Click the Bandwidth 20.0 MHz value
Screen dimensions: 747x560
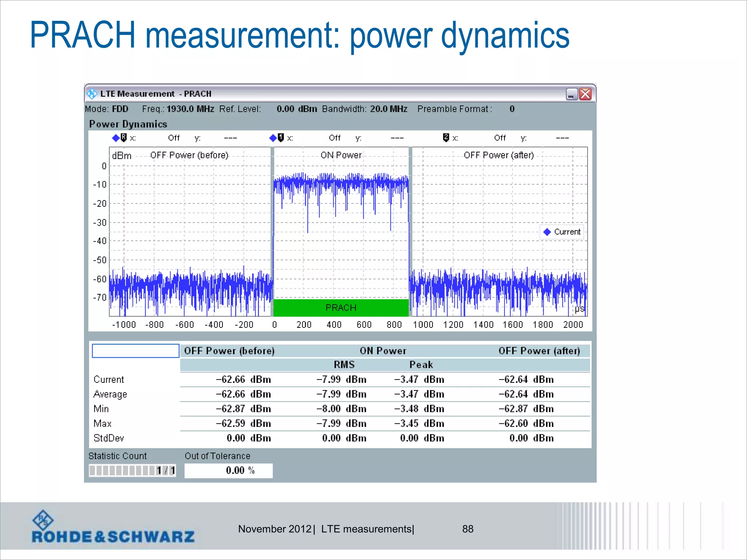click(388, 109)
